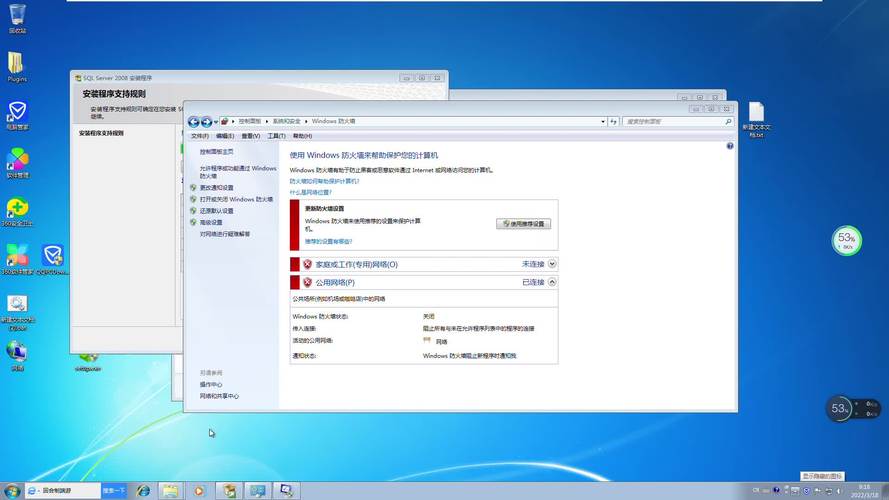Click the dark 53% floating monitor widget
This screenshot has width=889, height=500.
point(852,408)
